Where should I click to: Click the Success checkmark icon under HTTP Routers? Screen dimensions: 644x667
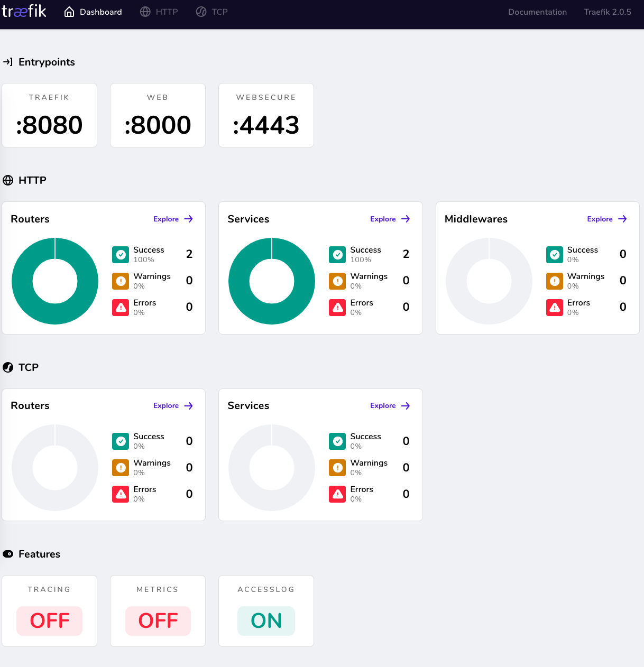click(121, 255)
